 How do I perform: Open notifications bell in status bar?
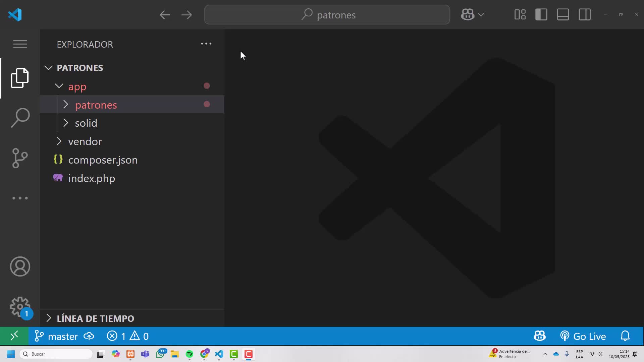pyautogui.click(x=625, y=336)
